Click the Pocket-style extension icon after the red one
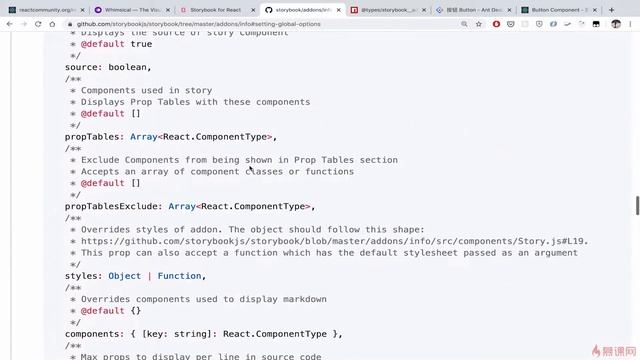Screen dimensions: 640x360 (x=511, y=24)
